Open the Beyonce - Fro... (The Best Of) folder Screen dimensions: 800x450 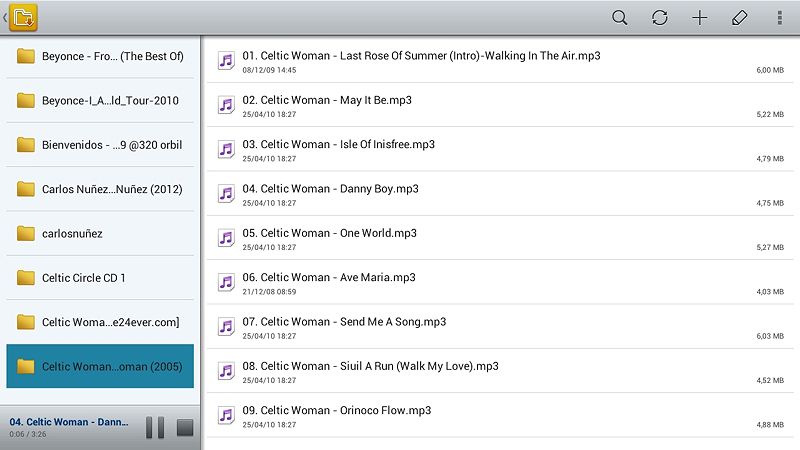[100, 56]
